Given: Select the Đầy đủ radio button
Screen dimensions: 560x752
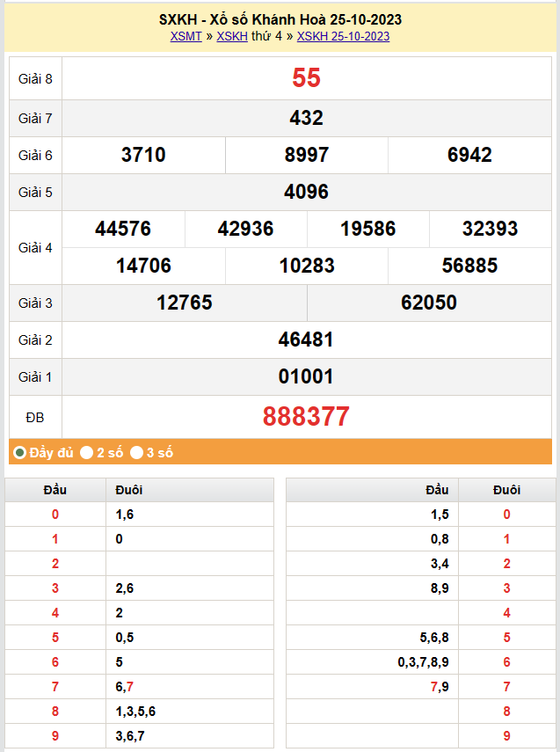Looking at the screenshot, I should coord(20,453).
